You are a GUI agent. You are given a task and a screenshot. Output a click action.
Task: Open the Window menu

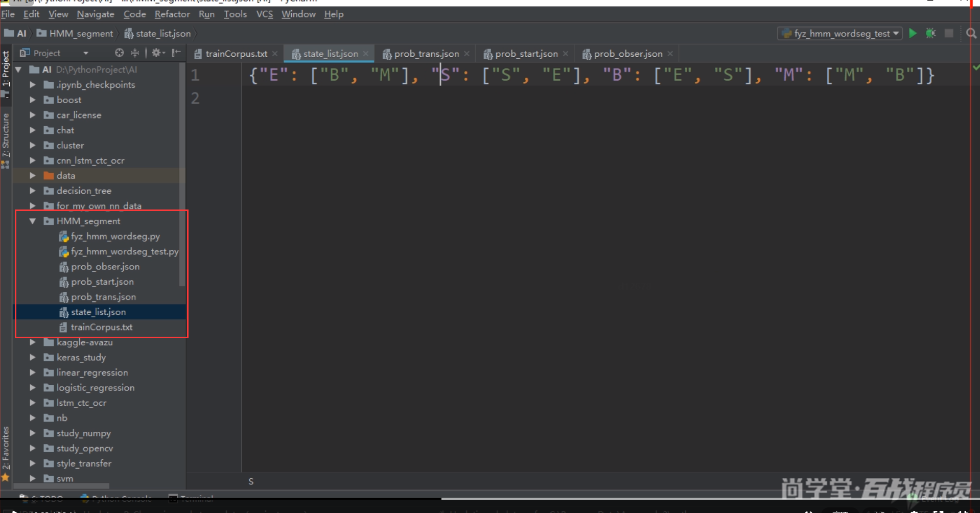coord(298,14)
